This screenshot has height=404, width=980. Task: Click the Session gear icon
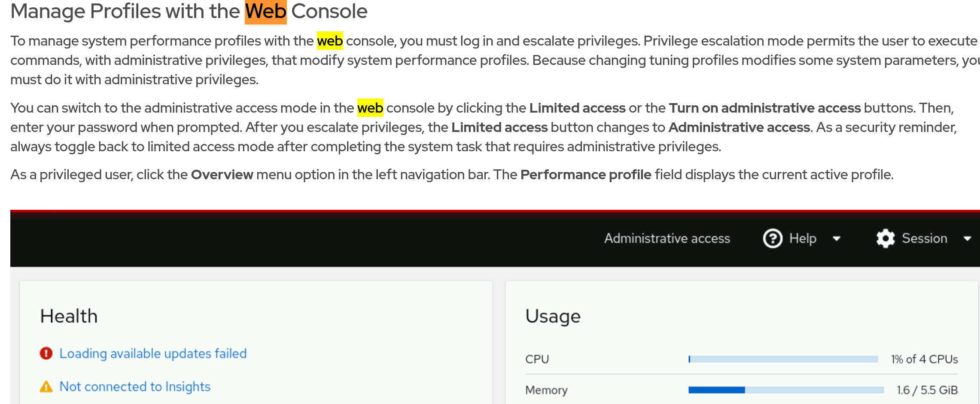click(885, 239)
